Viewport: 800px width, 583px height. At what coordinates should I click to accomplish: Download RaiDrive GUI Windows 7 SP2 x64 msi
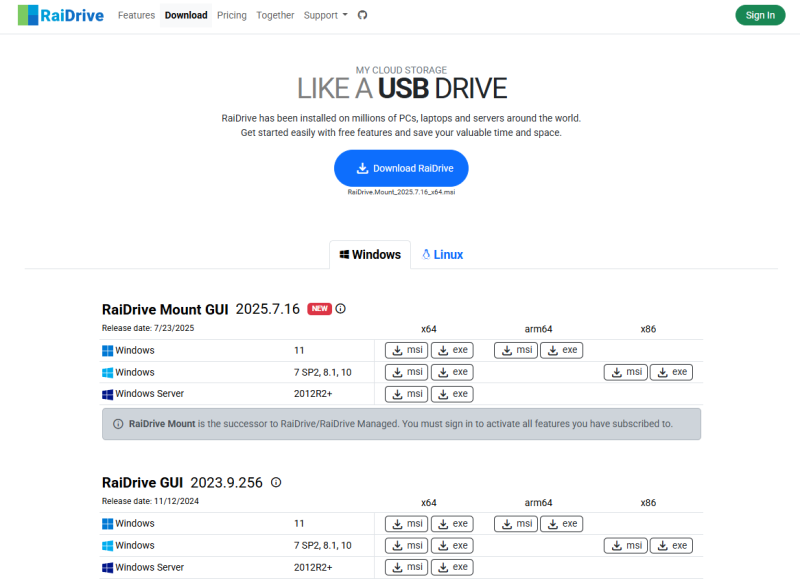407,546
